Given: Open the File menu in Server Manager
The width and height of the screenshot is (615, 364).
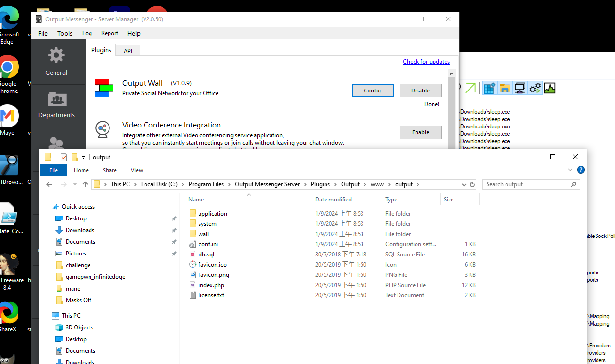Looking at the screenshot, I should [x=43, y=33].
